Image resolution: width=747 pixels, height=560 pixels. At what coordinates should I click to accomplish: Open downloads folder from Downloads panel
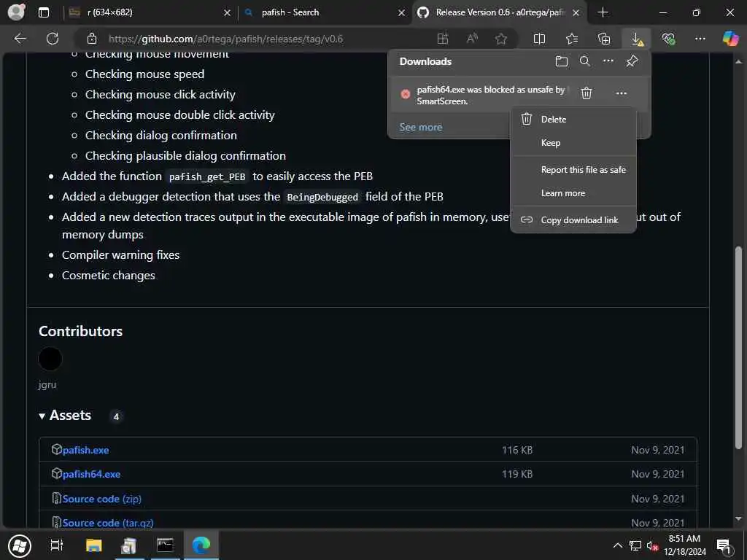[x=562, y=61]
